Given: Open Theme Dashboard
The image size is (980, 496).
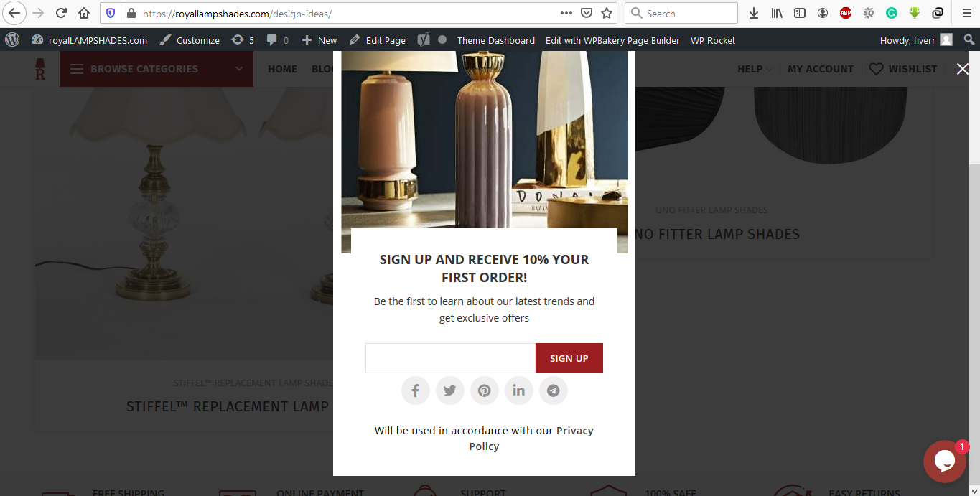Looking at the screenshot, I should 496,40.
